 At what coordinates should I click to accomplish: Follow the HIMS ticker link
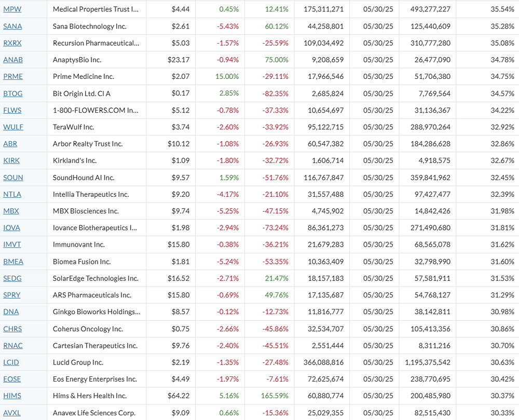(x=12, y=396)
